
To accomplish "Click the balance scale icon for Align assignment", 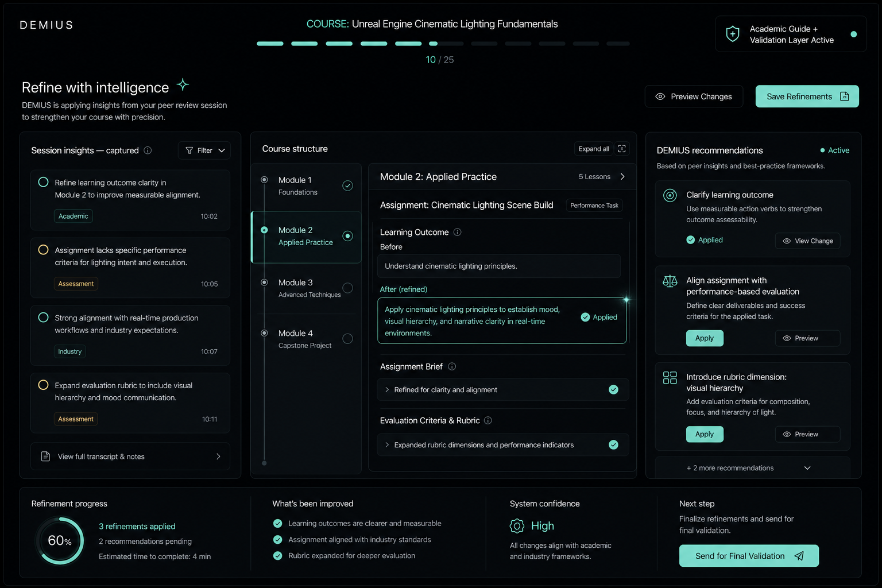I will click(670, 281).
